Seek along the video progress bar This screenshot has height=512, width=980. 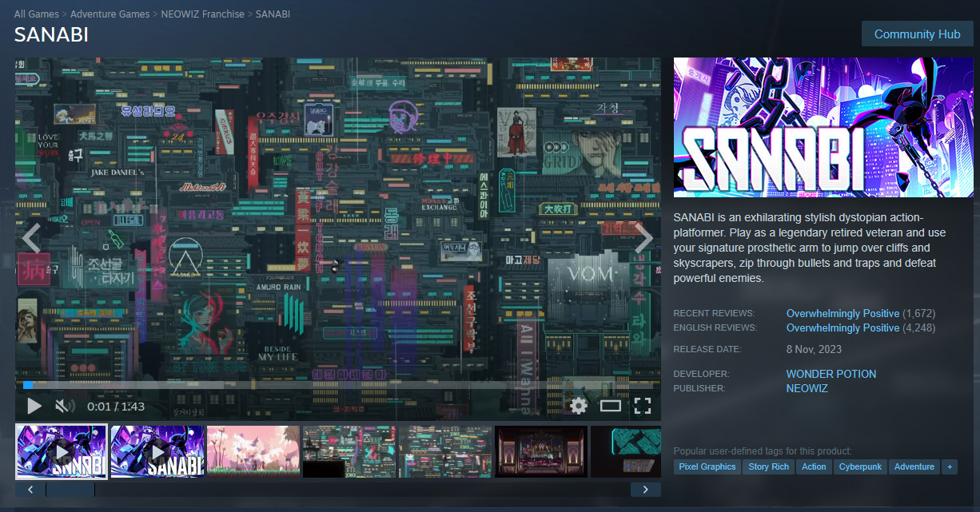[x=338, y=385]
